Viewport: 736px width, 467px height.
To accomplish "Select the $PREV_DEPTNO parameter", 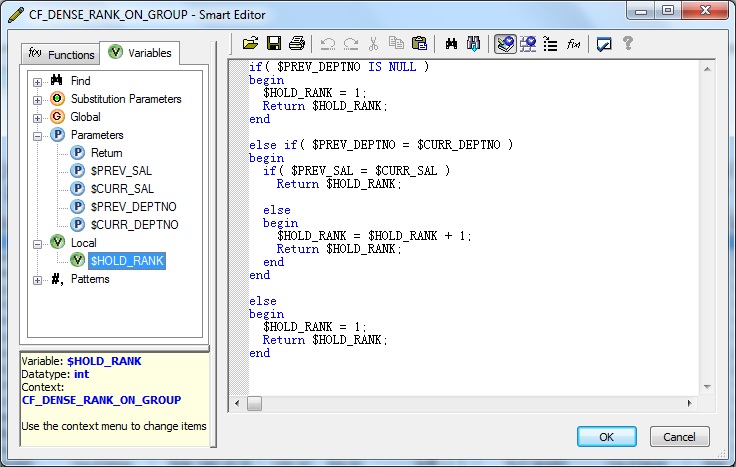I will point(133,207).
